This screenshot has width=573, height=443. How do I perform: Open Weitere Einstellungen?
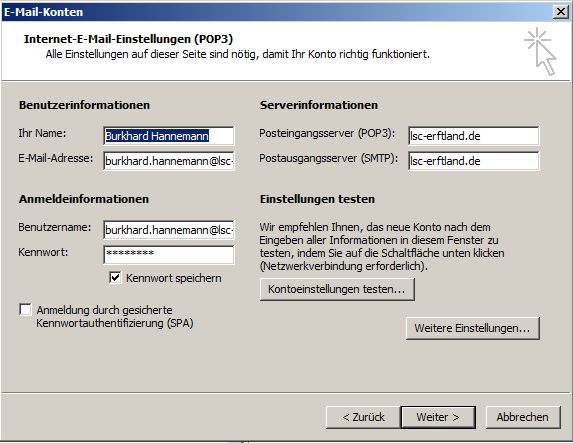click(473, 328)
